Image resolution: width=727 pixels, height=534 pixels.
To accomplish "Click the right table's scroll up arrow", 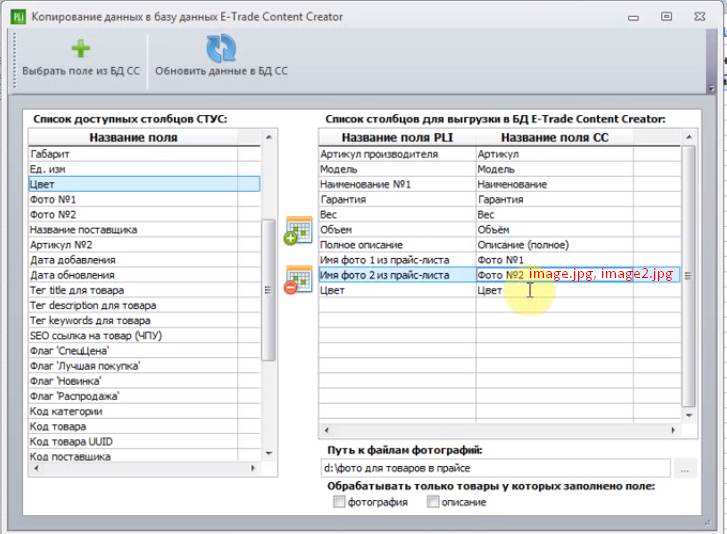I will 689,137.
